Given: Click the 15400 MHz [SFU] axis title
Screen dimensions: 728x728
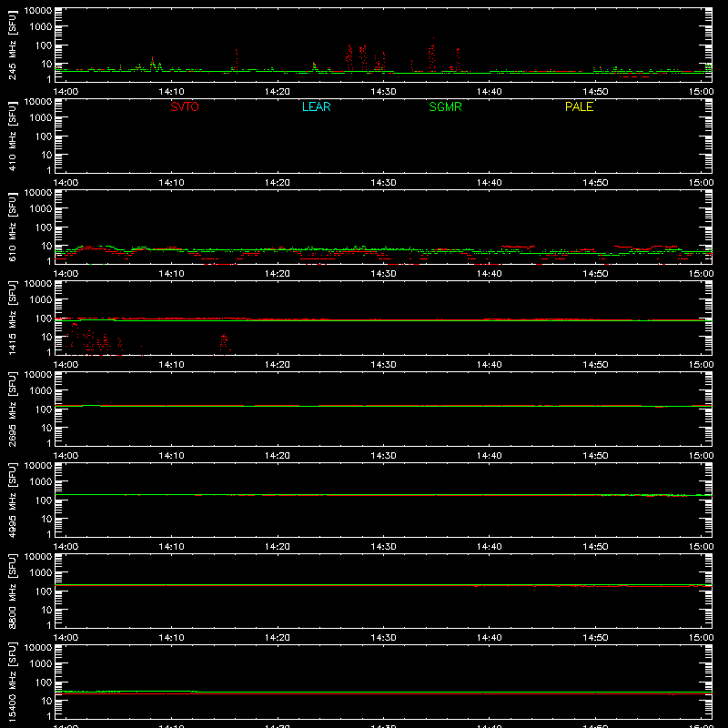Looking at the screenshot, I should tap(13, 682).
